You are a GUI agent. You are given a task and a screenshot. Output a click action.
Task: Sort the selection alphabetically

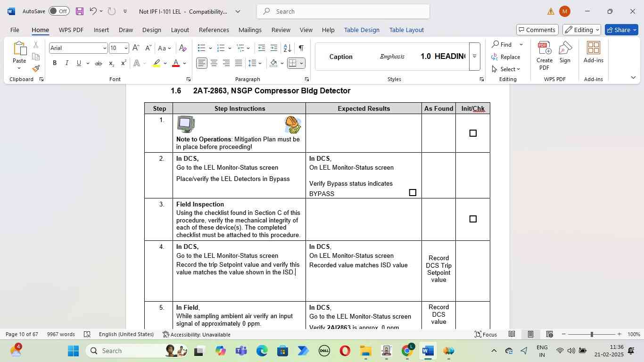pos(287,48)
